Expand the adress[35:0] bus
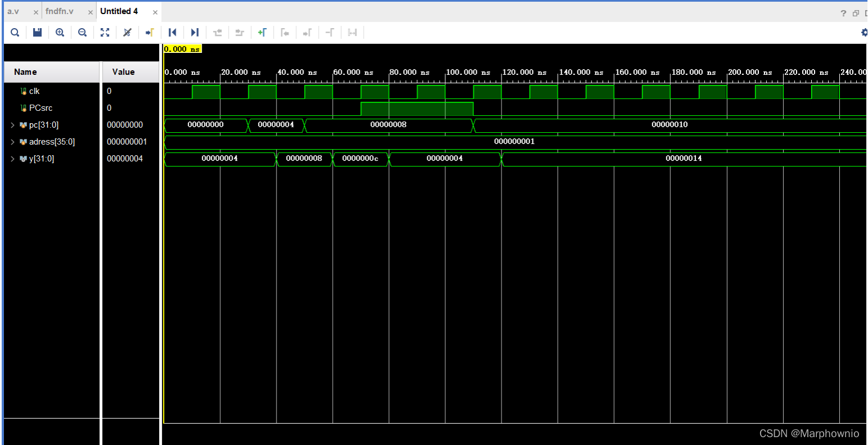Screen dimensions: 868x445 (x=12, y=142)
